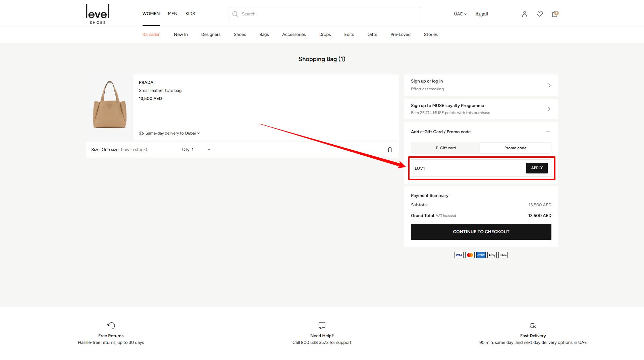
Task: Switch to the MEN section
Action: pyautogui.click(x=172, y=14)
